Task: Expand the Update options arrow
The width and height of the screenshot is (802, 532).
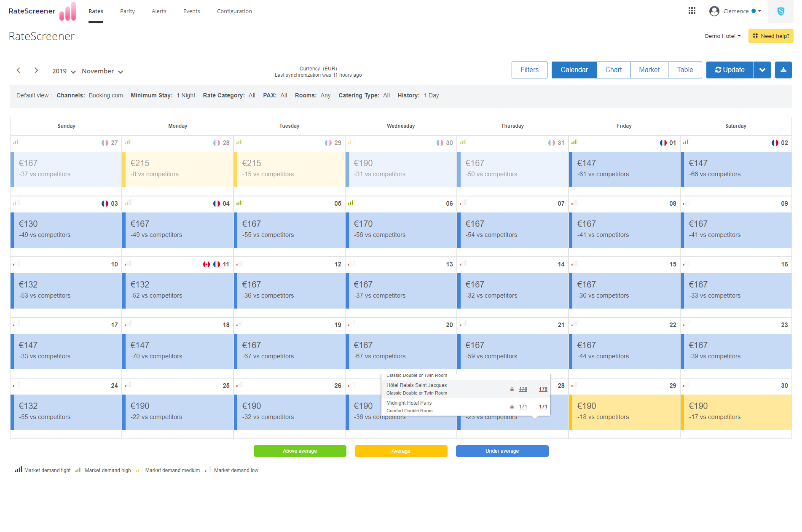Action: point(762,70)
